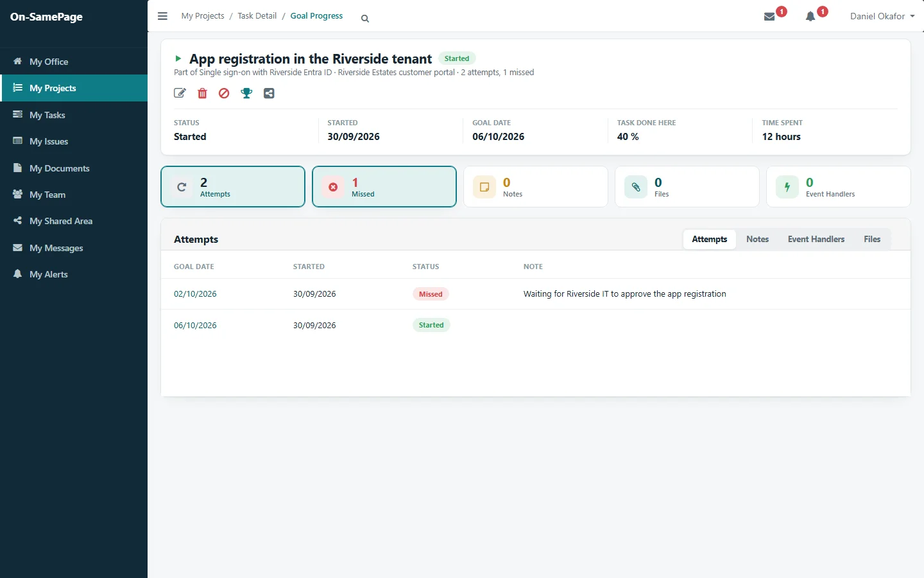This screenshot has height=578, width=924.
Task: Click the share icon next to My Shared Area
Action: pos(18,220)
